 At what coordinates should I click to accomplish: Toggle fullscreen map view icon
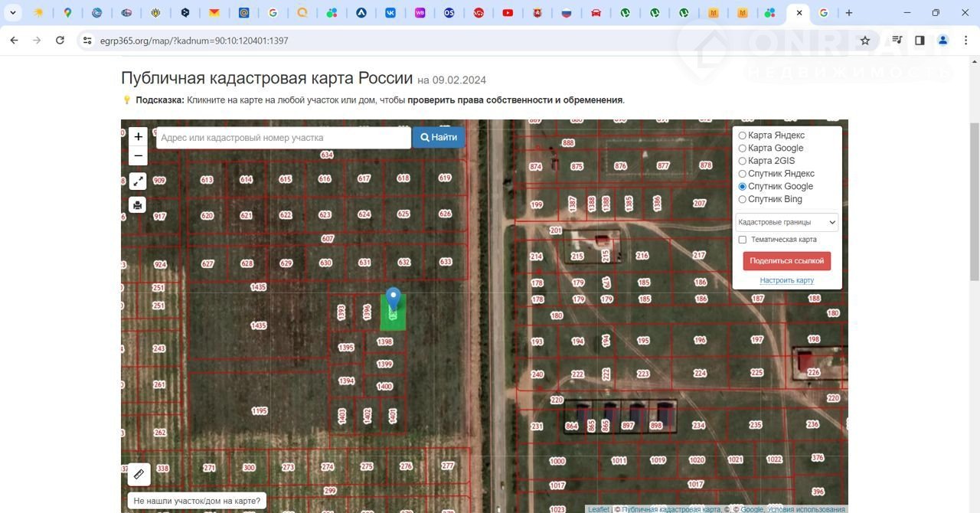[x=138, y=181]
